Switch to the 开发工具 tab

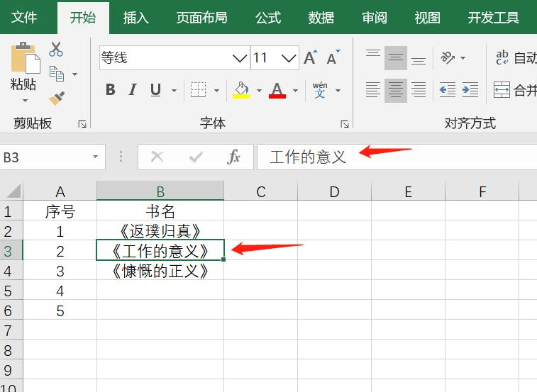[494, 17]
